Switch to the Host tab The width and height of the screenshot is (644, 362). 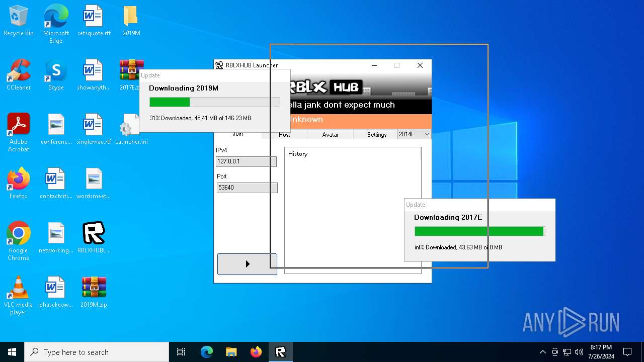pyautogui.click(x=284, y=134)
